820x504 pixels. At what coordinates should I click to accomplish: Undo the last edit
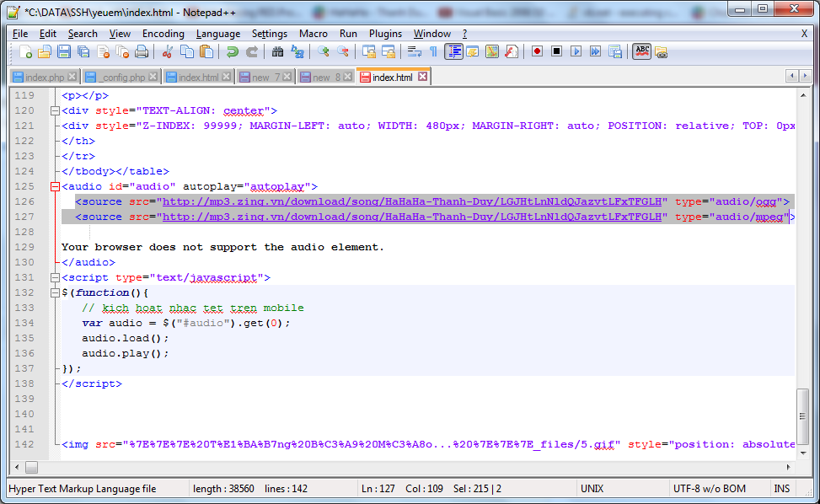point(231,51)
